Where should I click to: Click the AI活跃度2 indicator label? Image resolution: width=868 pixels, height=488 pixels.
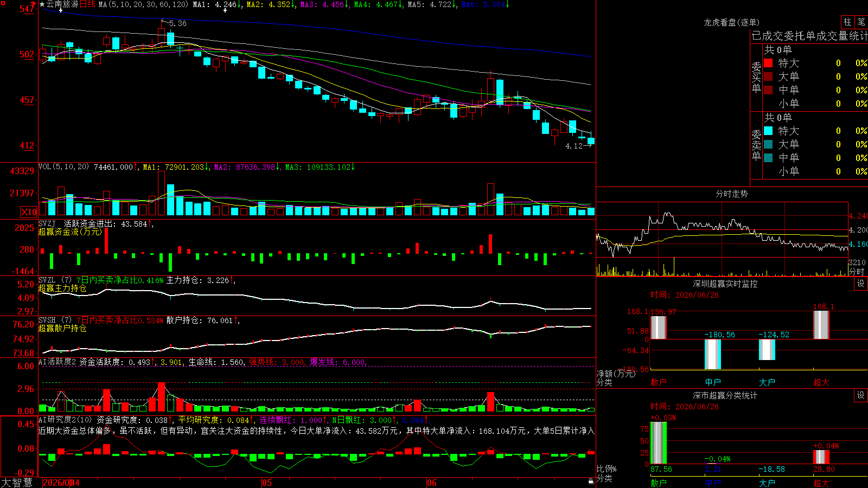58,362
